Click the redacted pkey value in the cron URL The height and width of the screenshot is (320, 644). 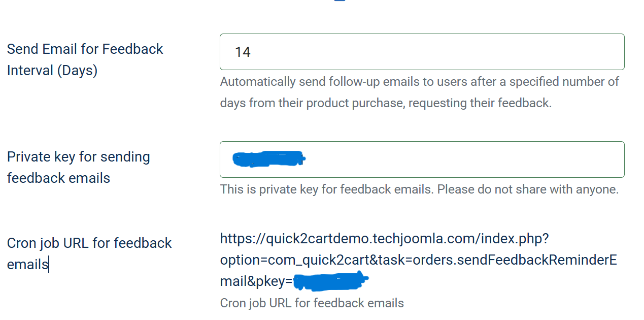(330, 280)
